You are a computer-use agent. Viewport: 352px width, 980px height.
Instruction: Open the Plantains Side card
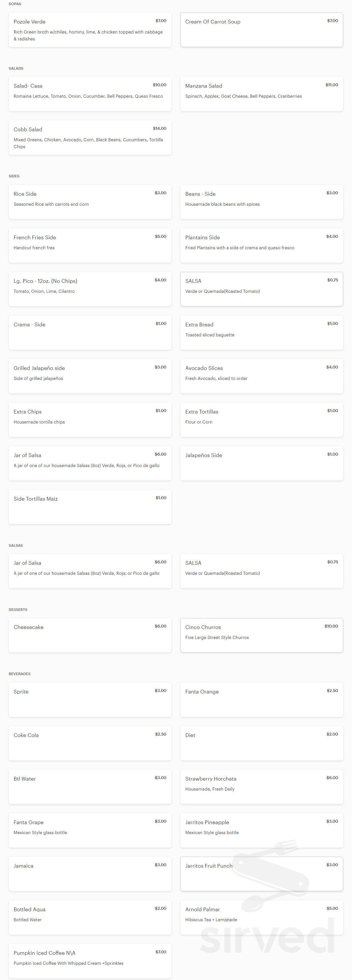262,246
